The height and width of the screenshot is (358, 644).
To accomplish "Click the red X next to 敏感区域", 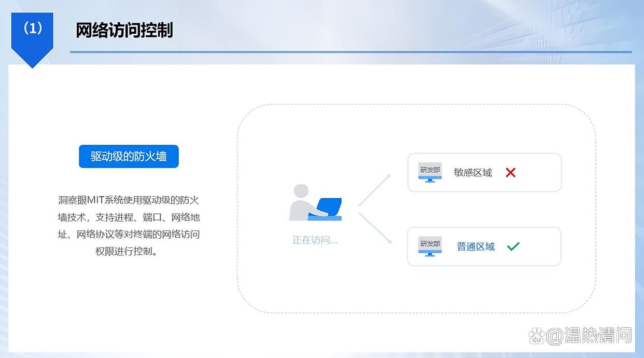I will pos(511,172).
